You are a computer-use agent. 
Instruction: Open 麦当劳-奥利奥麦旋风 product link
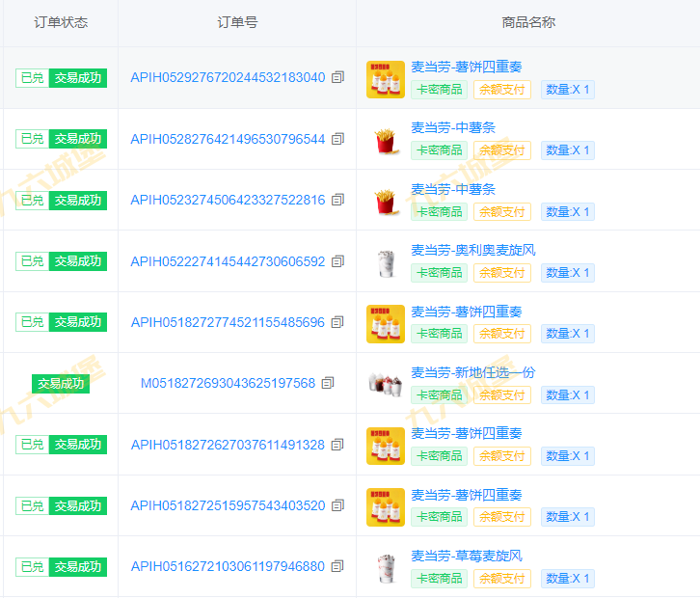[x=473, y=250]
